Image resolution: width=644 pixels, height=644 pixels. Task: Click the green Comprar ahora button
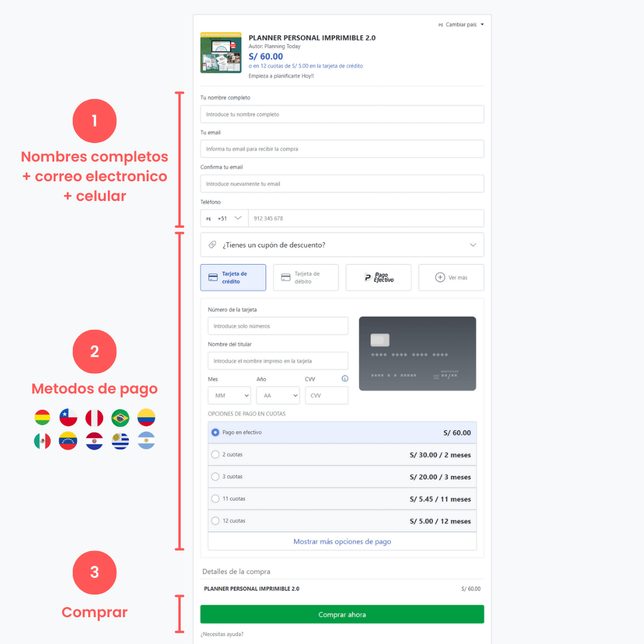point(342,614)
